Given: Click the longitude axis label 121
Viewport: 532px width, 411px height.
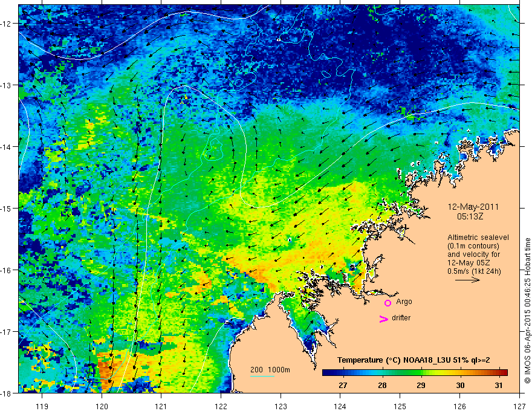Looking at the screenshot, I should pyautogui.click(x=161, y=406).
